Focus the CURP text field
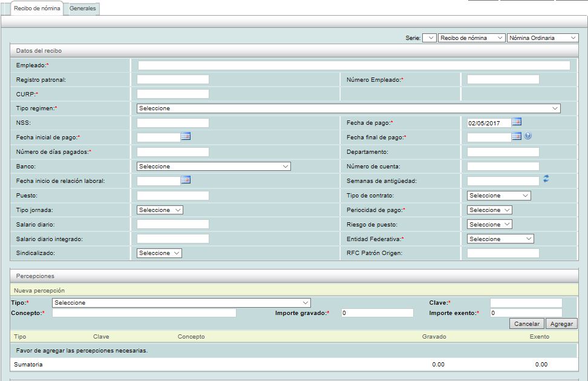The height and width of the screenshot is (381, 588). (173, 94)
